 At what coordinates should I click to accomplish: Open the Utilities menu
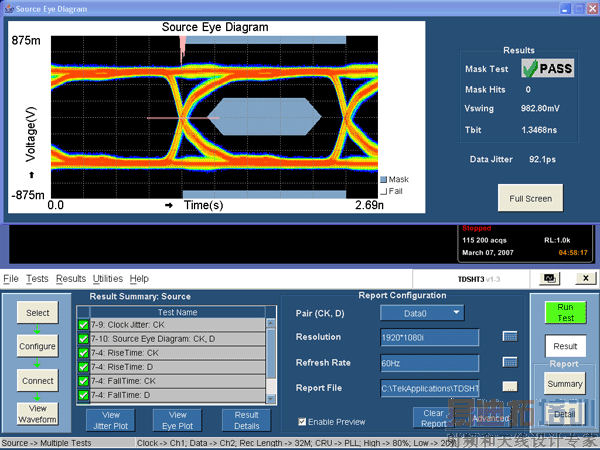pos(108,278)
